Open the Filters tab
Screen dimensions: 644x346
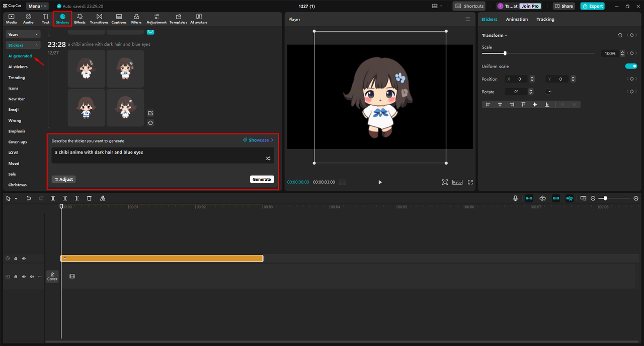(136, 19)
